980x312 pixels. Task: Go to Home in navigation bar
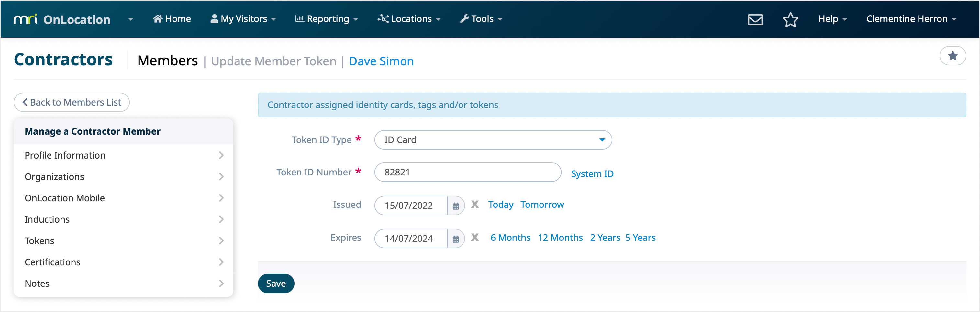pos(172,19)
